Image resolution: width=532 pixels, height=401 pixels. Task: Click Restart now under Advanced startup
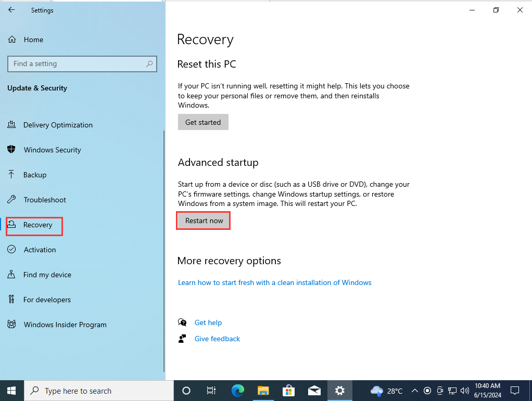point(203,221)
